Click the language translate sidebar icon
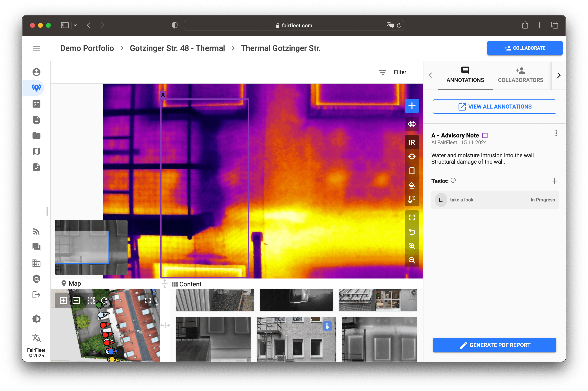 coord(36,338)
